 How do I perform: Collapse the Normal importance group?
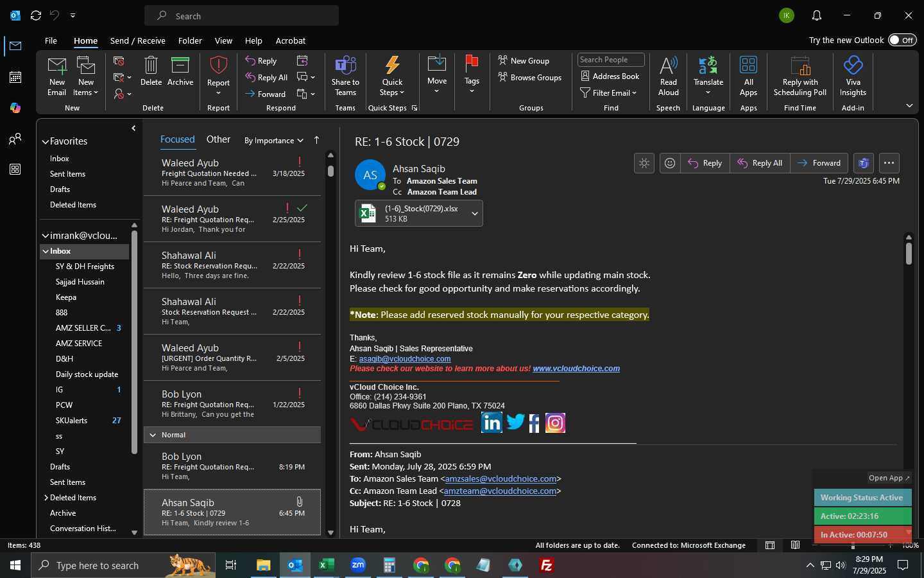153,435
